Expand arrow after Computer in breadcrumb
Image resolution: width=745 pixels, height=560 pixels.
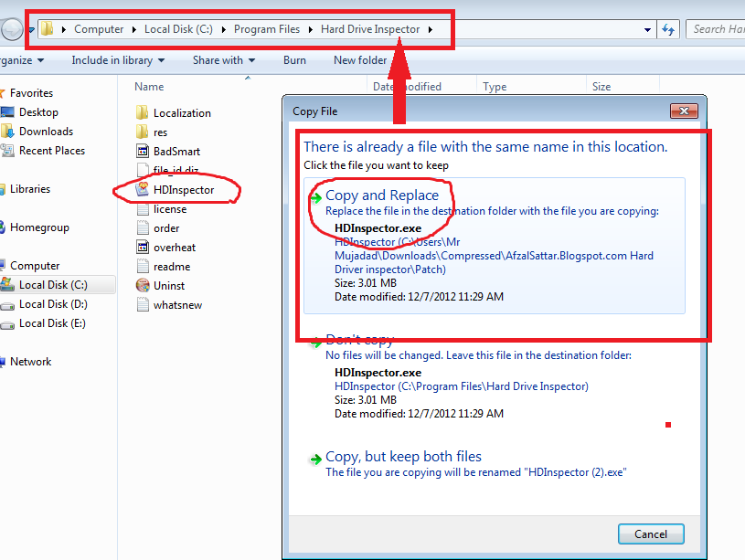pos(134,29)
